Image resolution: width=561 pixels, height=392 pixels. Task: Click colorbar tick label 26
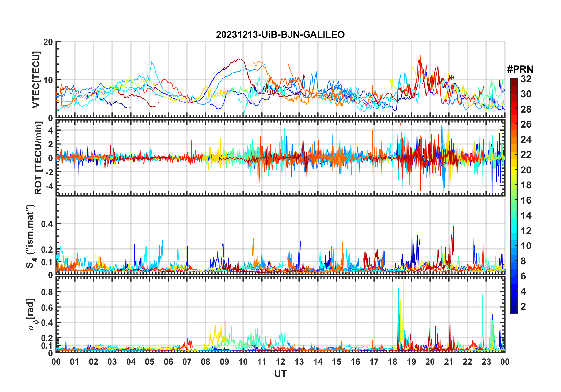[526, 124]
